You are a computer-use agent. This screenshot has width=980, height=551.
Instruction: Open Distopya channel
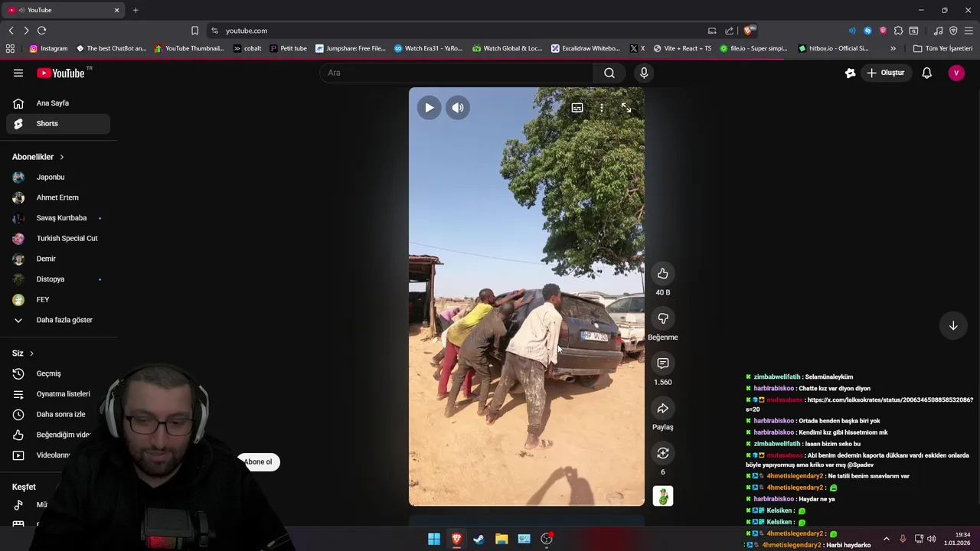(x=58, y=279)
